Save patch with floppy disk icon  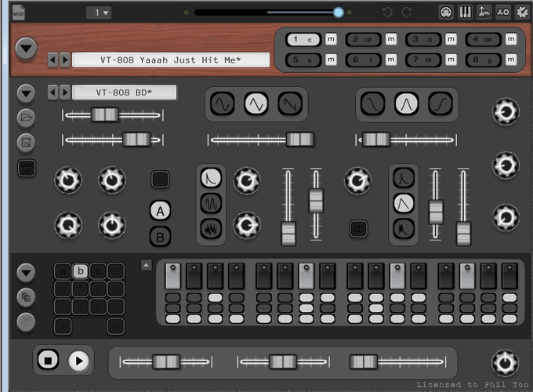[26, 143]
